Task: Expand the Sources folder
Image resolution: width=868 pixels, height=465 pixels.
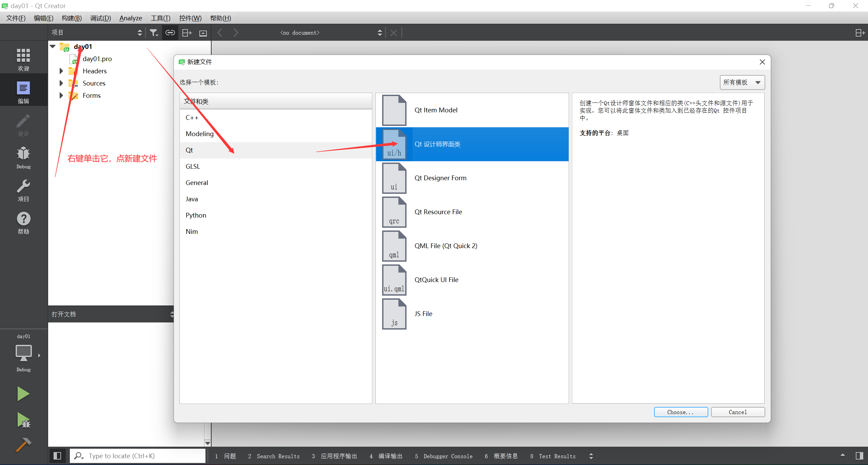Action: click(x=61, y=83)
